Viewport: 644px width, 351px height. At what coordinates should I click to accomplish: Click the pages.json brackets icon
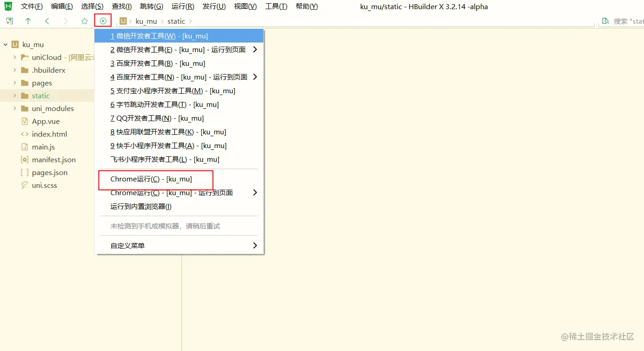coord(25,172)
